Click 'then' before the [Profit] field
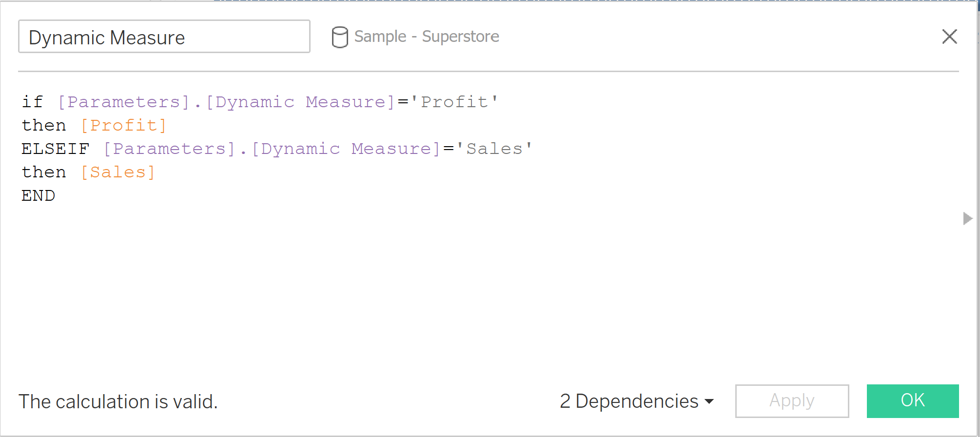Viewport: 980px width, 437px height. click(x=44, y=125)
